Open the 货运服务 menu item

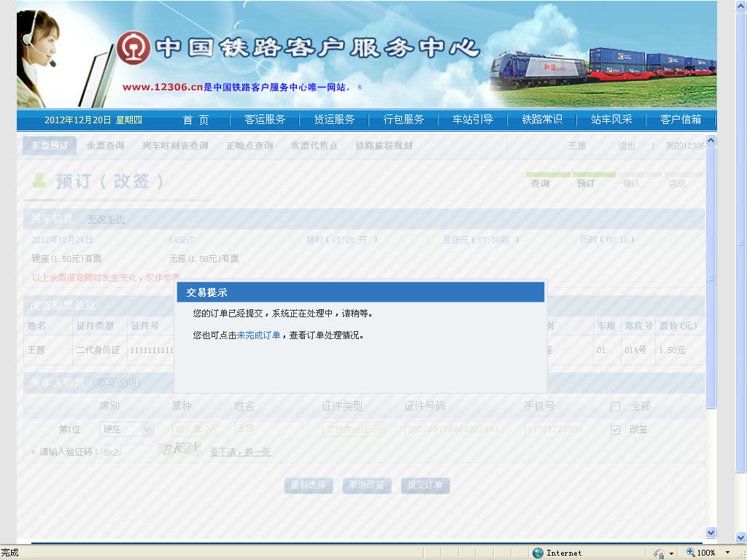334,120
